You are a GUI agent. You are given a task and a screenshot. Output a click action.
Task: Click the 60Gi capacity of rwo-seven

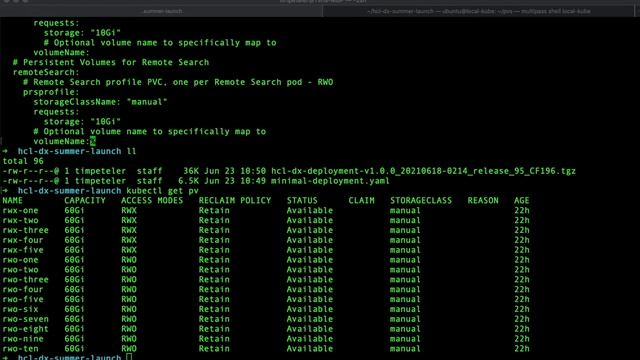[74, 319]
